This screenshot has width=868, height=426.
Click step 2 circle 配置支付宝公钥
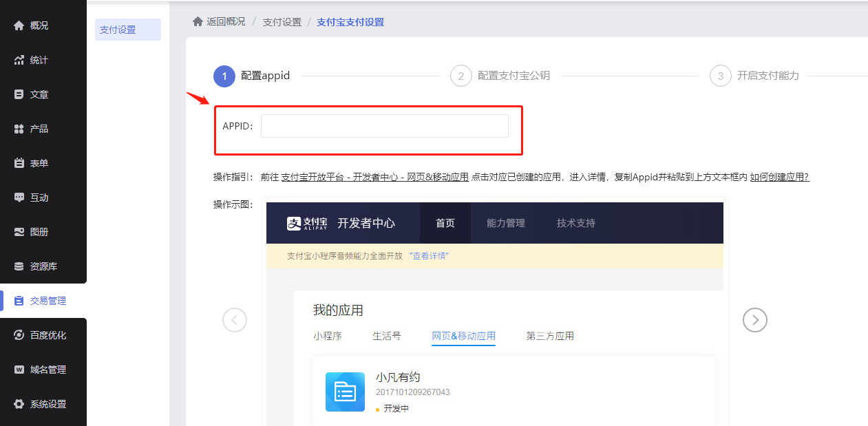coord(461,76)
